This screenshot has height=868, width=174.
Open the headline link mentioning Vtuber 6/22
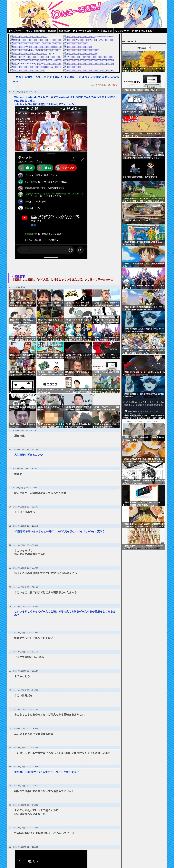tap(37, 50)
